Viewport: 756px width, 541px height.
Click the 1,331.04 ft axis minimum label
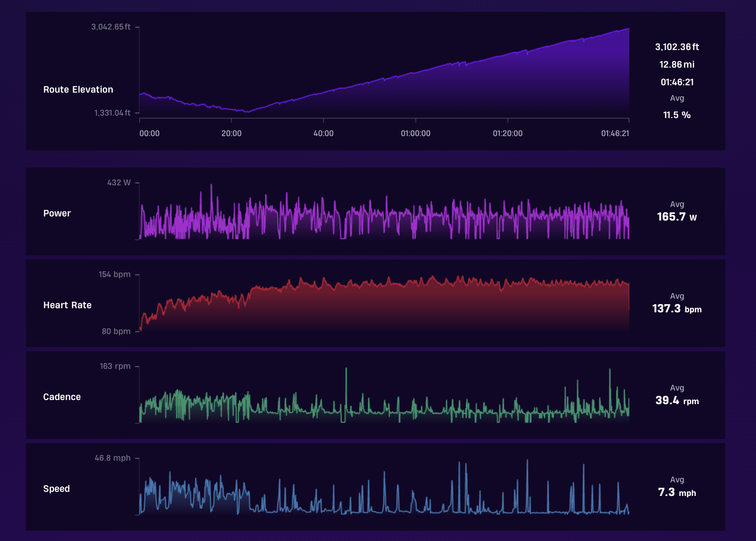pyautogui.click(x=112, y=113)
